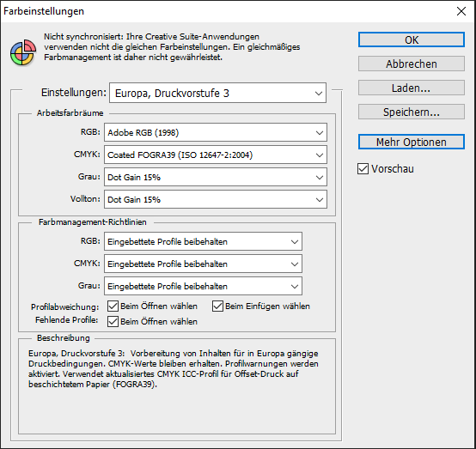Open the Vollton Dot Gain 15% dropdown
The image size is (476, 449).
point(216,199)
